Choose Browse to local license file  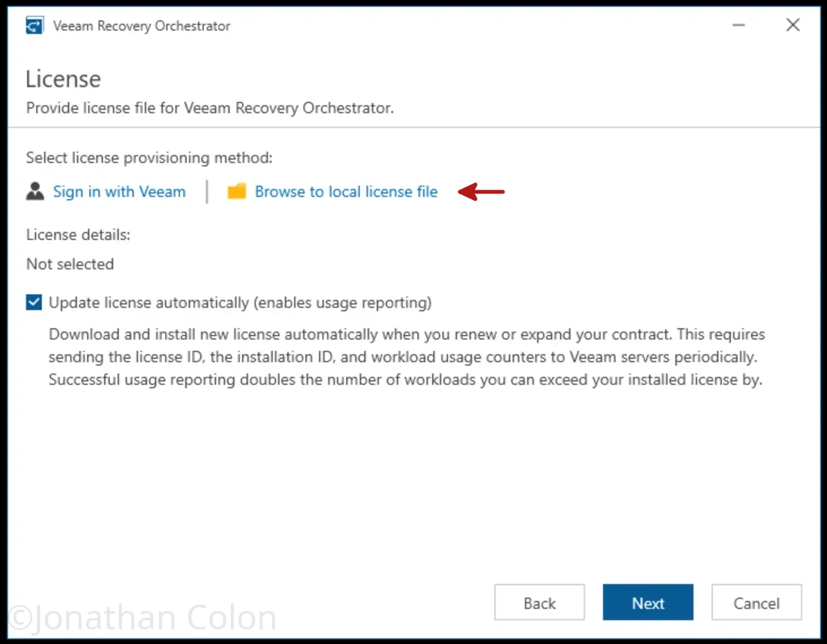pyautogui.click(x=346, y=192)
